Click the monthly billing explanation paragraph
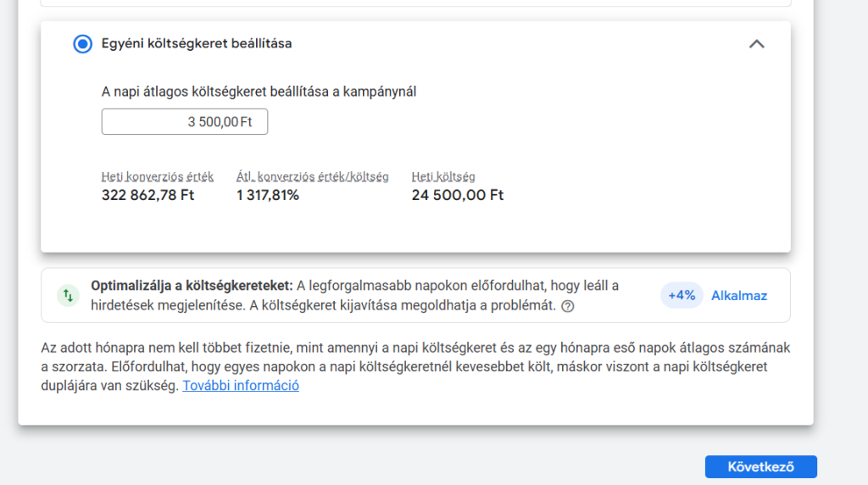The width and height of the screenshot is (868, 485). coord(415,367)
